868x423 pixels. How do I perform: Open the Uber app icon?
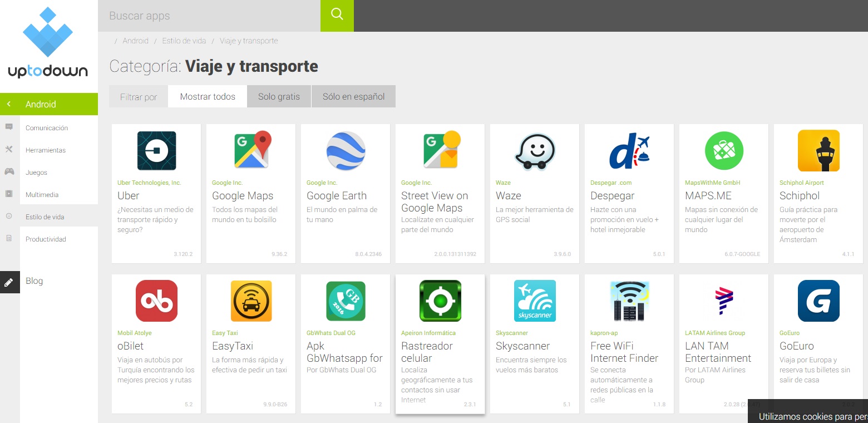156,151
